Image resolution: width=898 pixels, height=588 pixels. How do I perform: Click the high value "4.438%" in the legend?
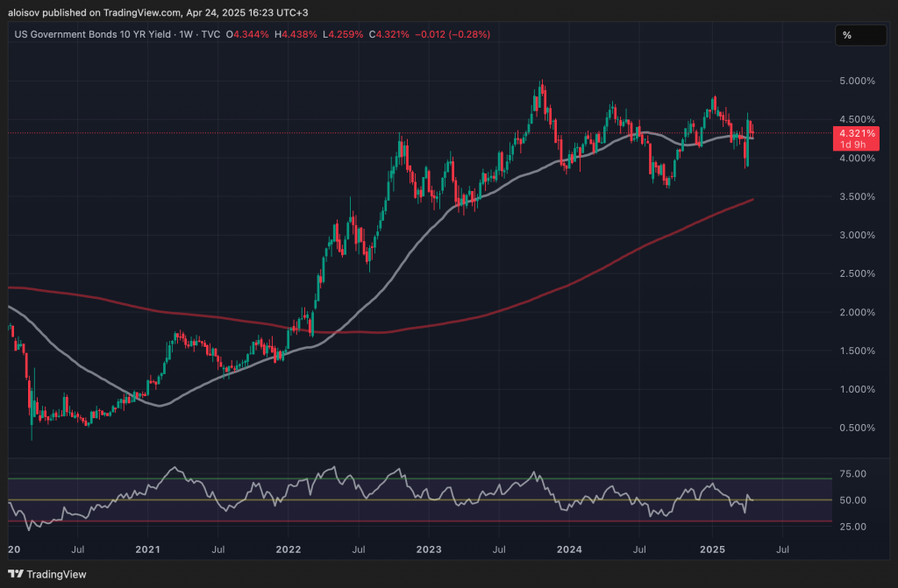tap(298, 34)
